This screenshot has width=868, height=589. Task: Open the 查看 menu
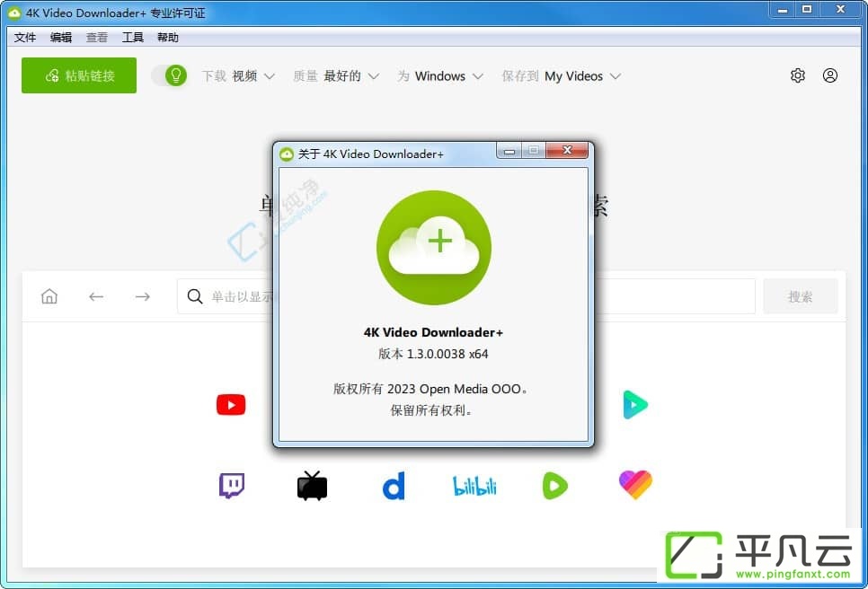pos(97,37)
